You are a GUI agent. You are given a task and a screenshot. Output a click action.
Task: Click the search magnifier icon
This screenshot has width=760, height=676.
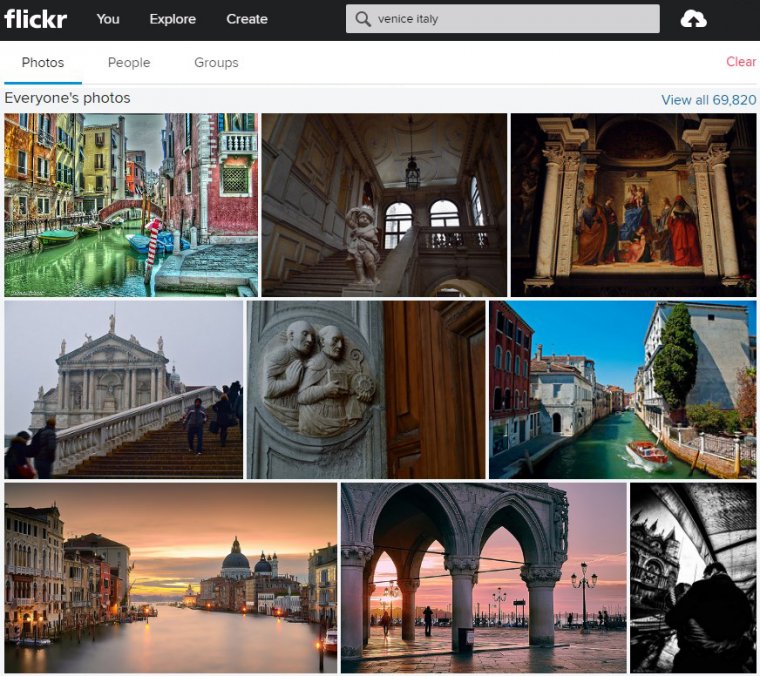[x=363, y=19]
